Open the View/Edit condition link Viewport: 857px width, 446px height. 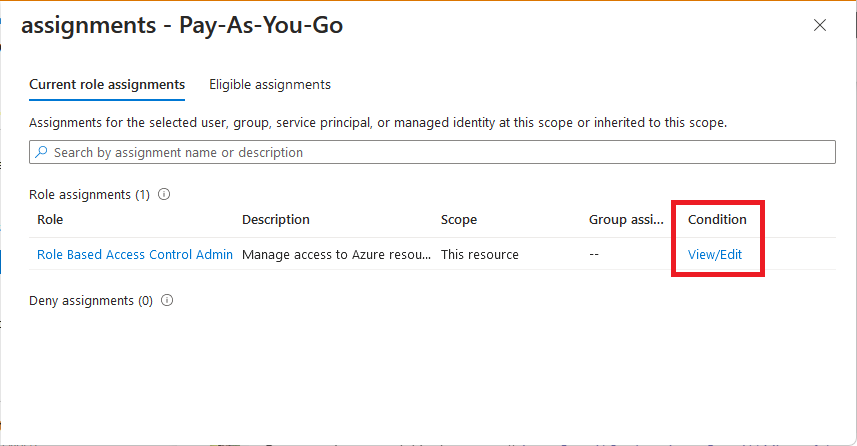715,254
